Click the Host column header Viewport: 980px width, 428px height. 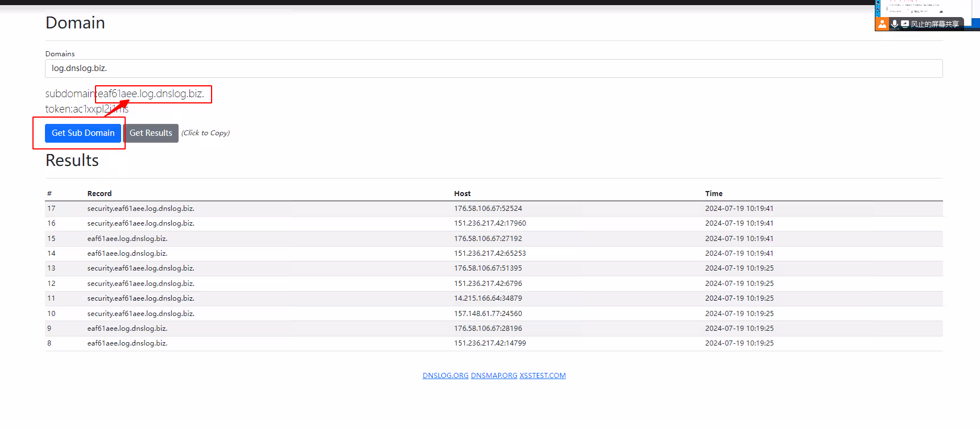pos(462,194)
